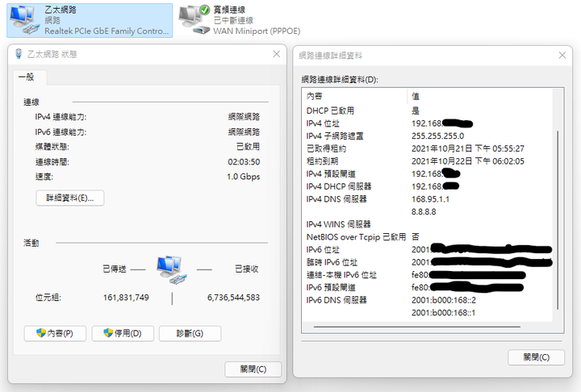Click the value 2001:b000:168::1

(x=443, y=312)
